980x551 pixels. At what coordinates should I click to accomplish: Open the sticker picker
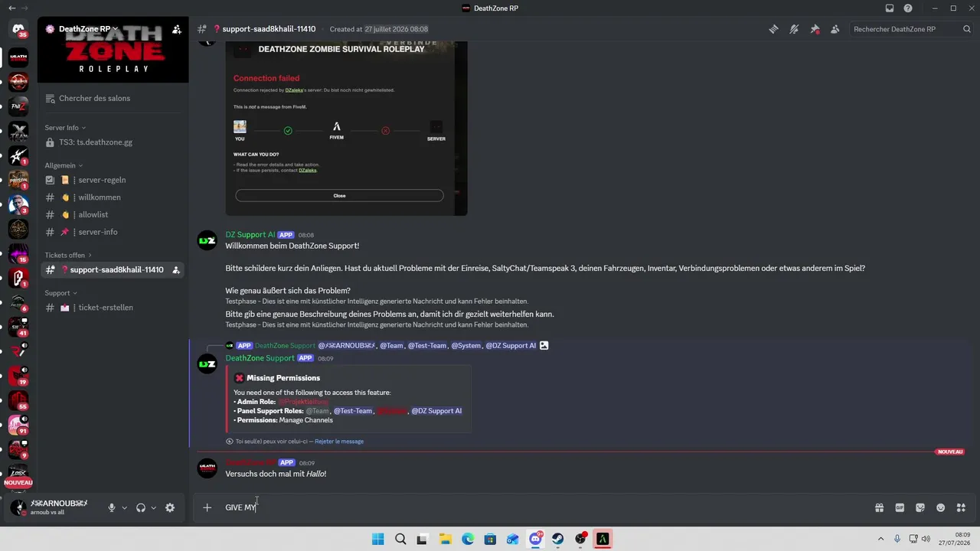(920, 507)
